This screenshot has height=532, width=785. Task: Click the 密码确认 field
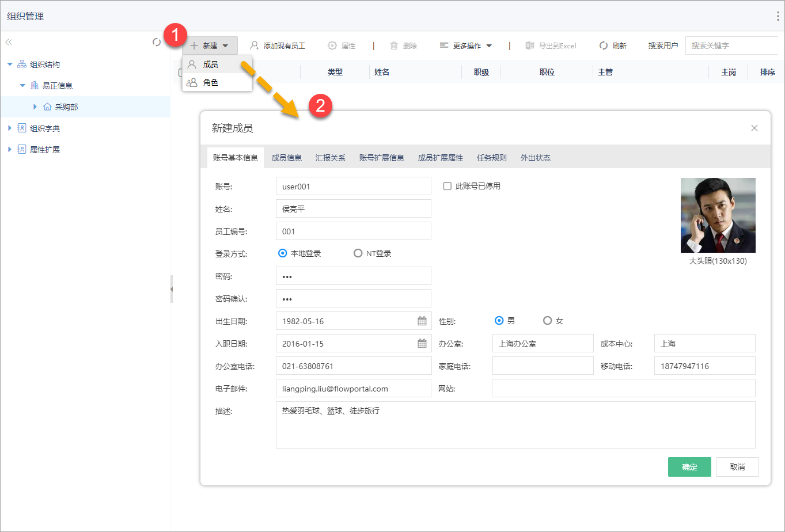point(354,298)
